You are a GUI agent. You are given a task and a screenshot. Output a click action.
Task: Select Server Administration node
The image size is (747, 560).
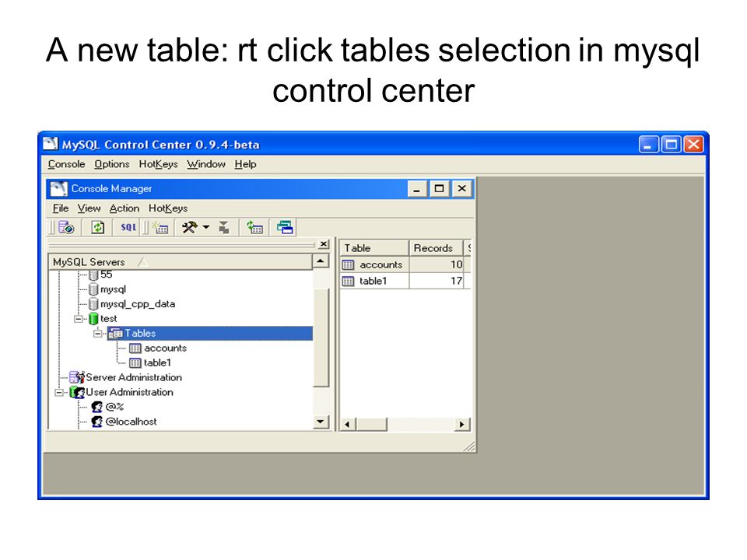point(134,378)
